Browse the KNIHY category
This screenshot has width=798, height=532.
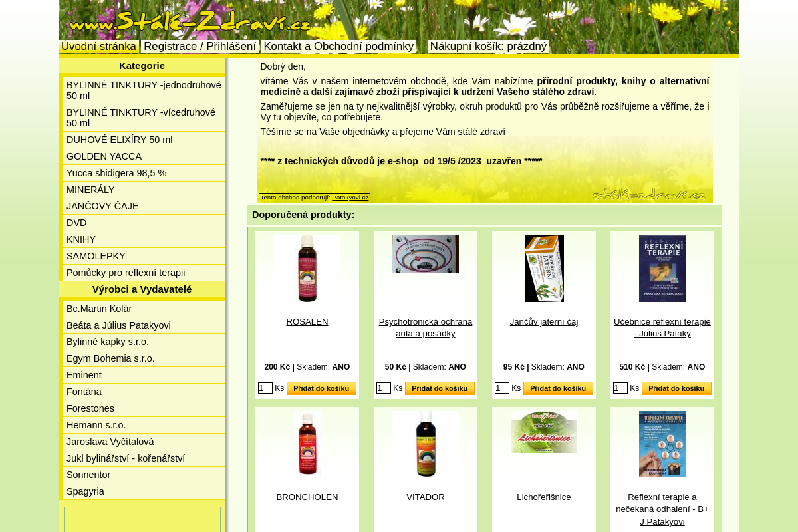[x=144, y=239]
